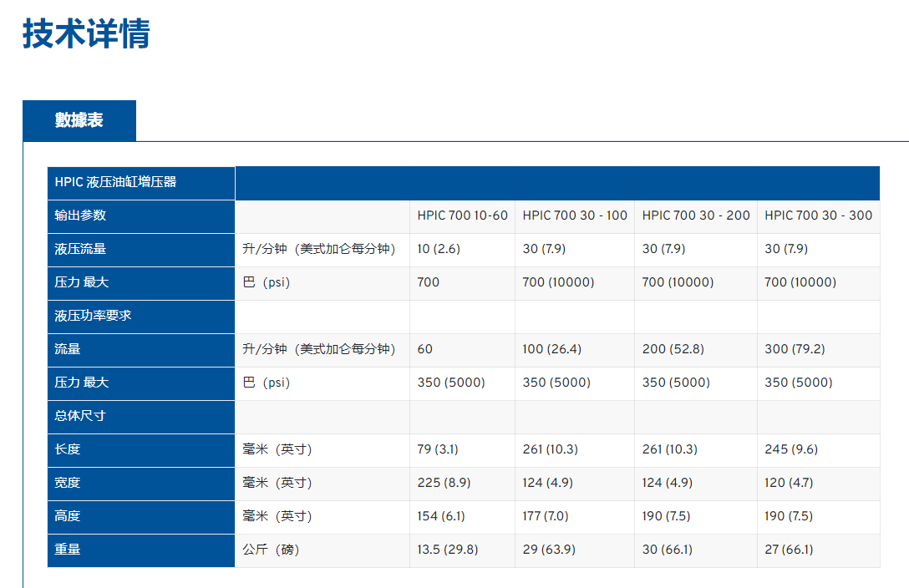Select the HPIC 液压油缸增压器 table header cell

click(116, 182)
